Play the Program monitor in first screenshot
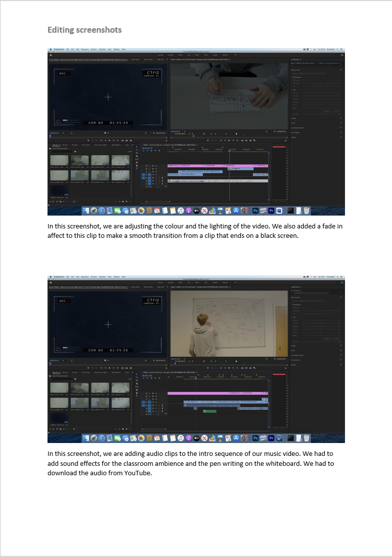 click(x=229, y=140)
